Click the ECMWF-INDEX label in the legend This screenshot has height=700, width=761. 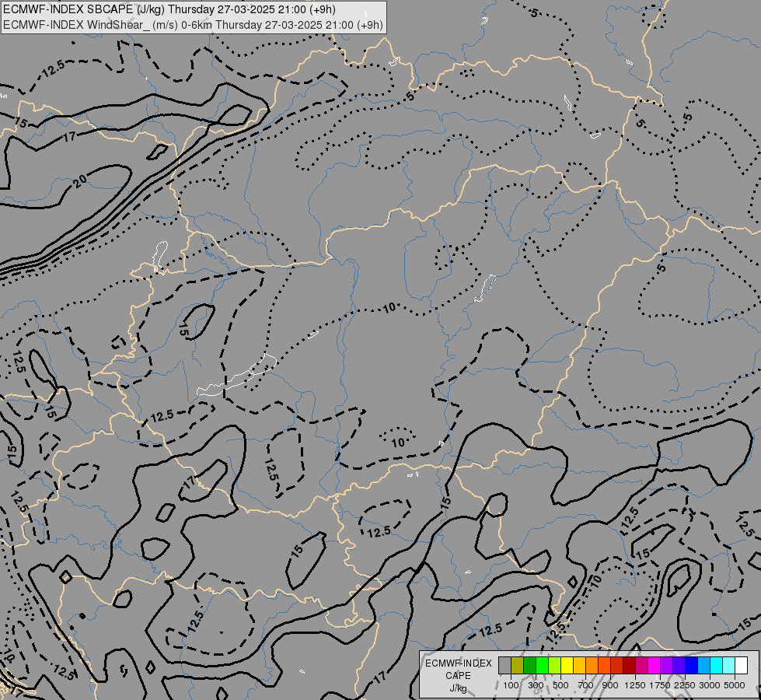tap(459, 663)
